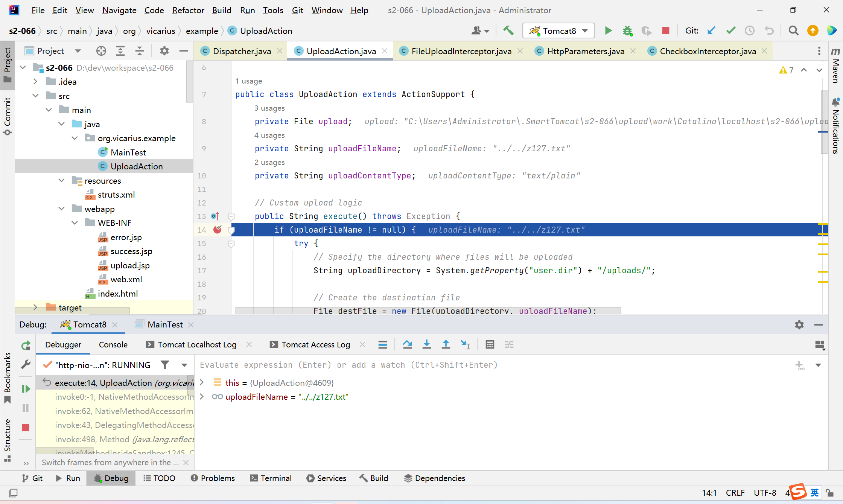Expand the 'this' variable node
The image size is (843, 504).
pos(202,382)
